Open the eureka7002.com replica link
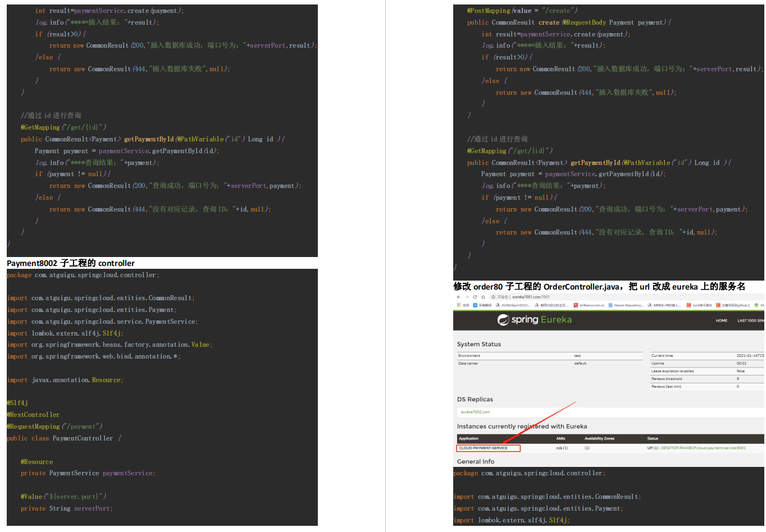This screenshot has height=532, width=766. [475, 412]
